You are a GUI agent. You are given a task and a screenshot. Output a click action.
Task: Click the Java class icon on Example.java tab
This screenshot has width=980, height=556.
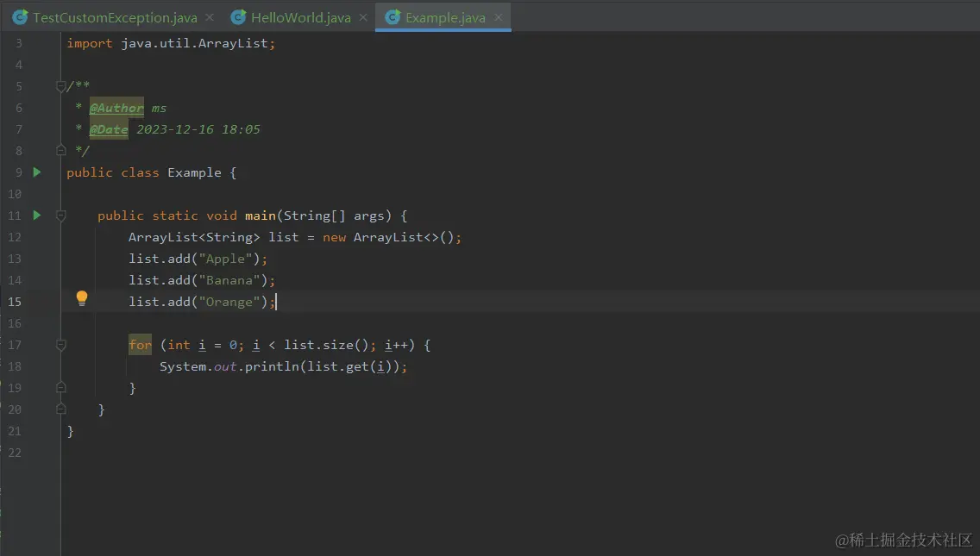(393, 17)
